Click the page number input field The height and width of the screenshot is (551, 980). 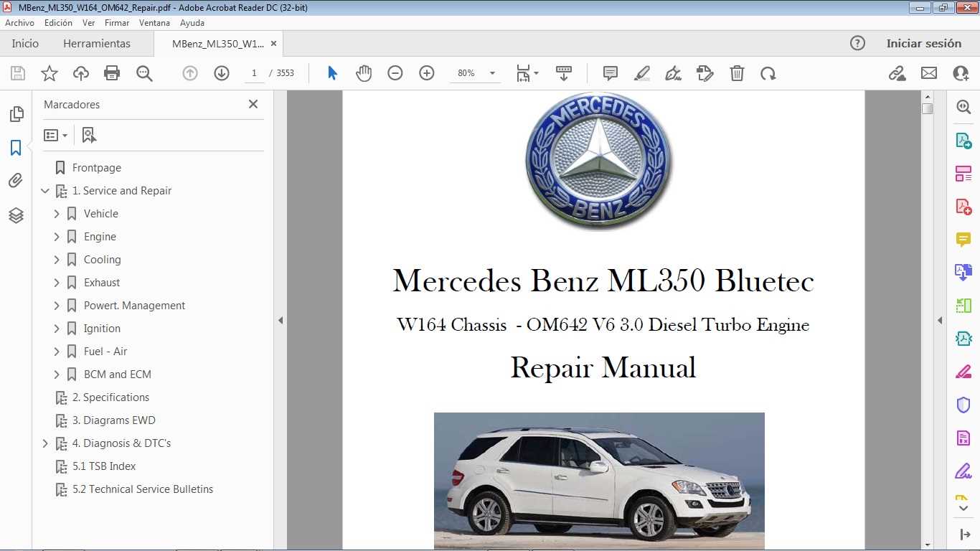(253, 73)
